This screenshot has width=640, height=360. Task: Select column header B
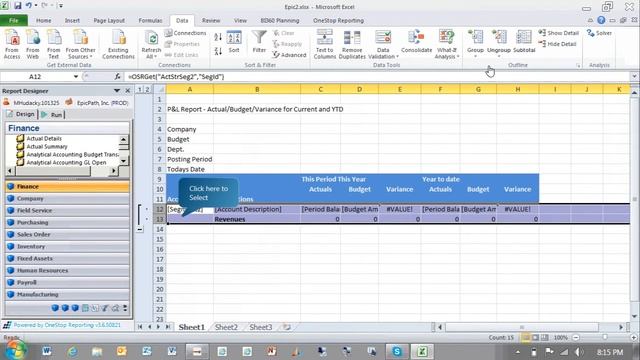[x=257, y=89]
